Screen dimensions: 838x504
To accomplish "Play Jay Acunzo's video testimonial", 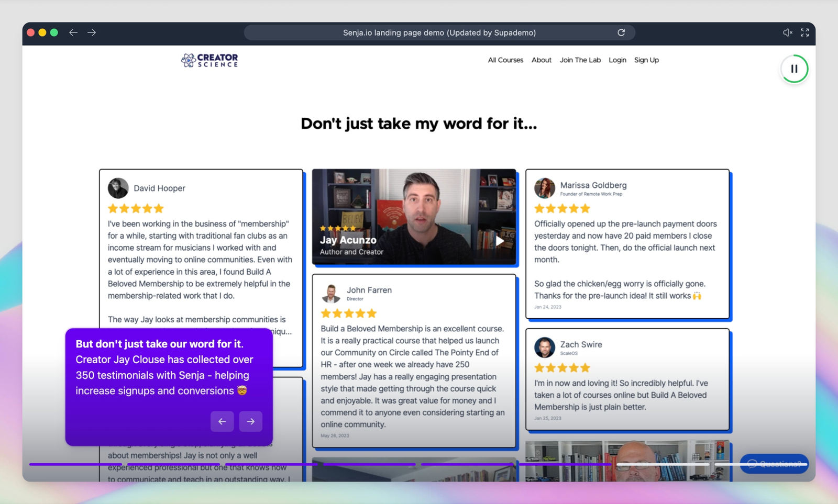I will click(x=500, y=241).
